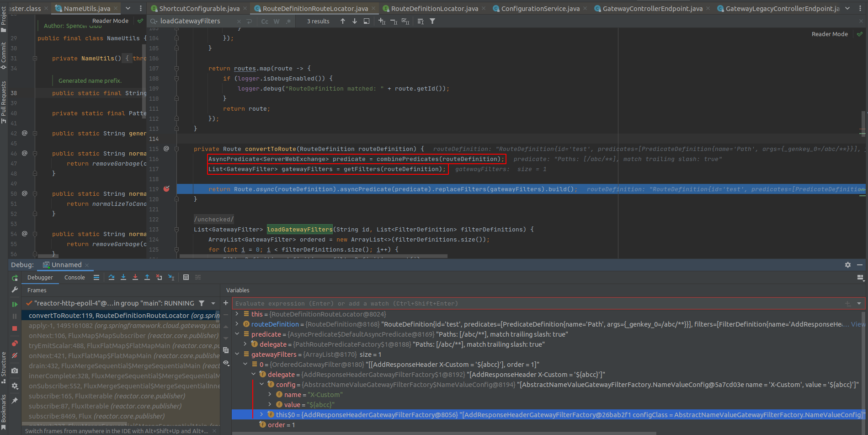Toggle whole Words search option

click(x=277, y=21)
